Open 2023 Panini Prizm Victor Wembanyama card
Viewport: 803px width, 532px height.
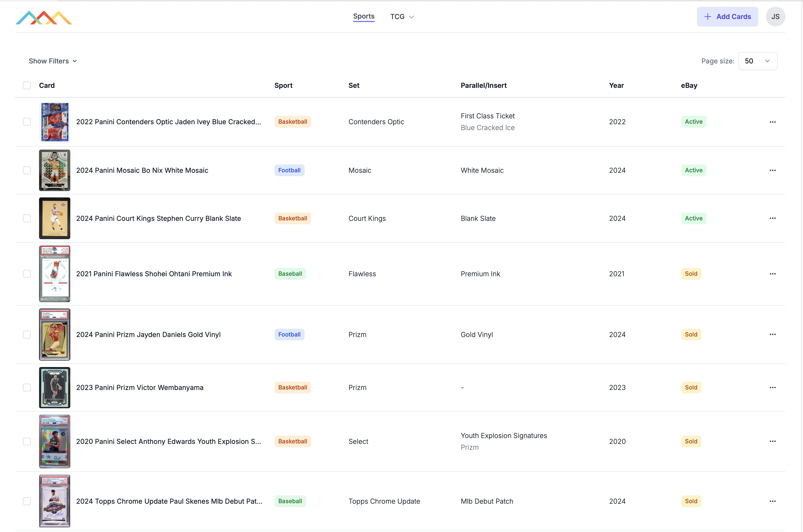140,388
